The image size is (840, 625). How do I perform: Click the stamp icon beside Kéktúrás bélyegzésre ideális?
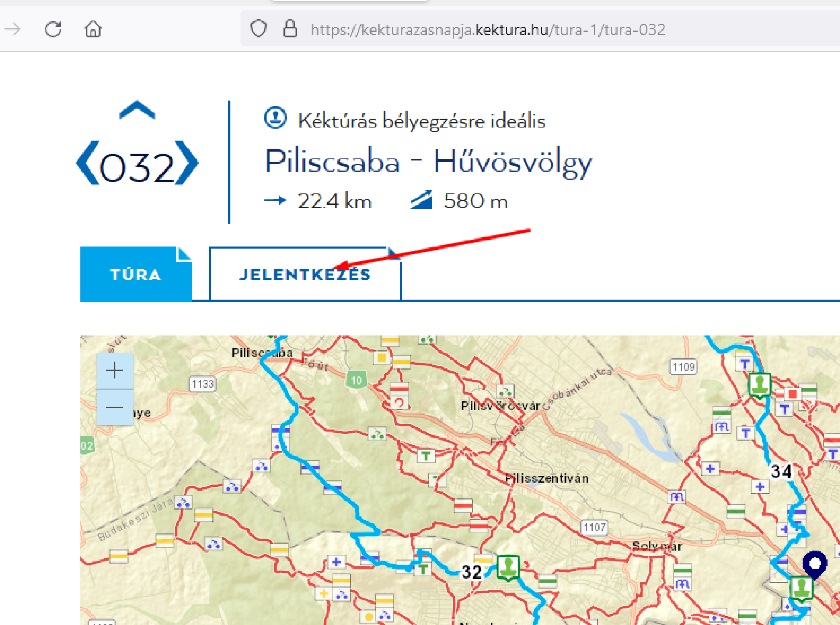(x=275, y=118)
